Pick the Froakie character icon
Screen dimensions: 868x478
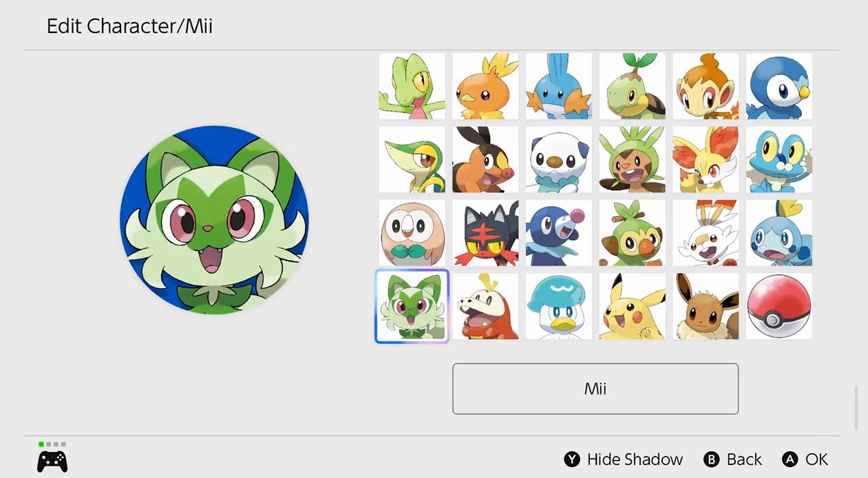click(x=779, y=160)
